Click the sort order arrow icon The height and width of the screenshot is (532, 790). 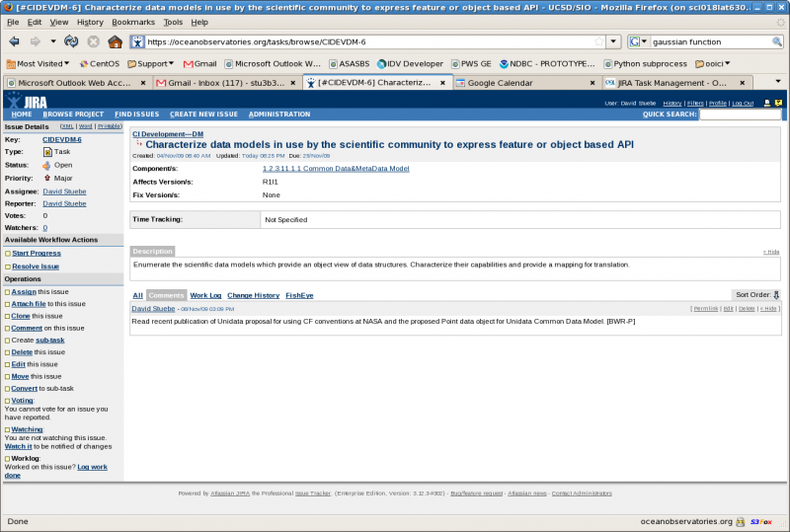click(x=776, y=294)
